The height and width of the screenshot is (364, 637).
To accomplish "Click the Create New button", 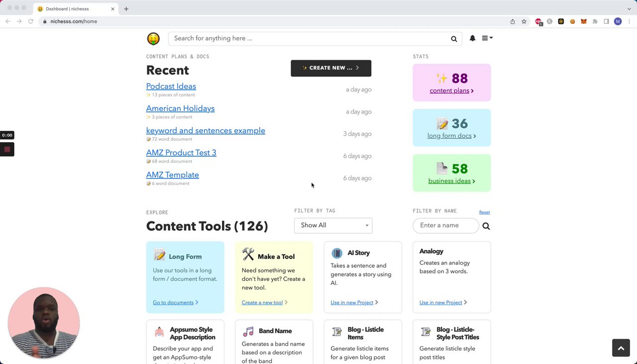I will [331, 68].
